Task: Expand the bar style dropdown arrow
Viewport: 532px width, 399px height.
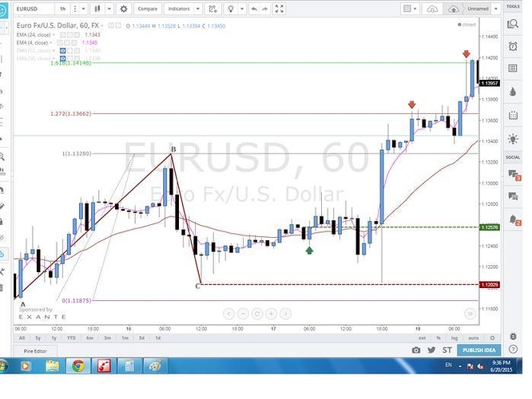Action: click(109, 9)
